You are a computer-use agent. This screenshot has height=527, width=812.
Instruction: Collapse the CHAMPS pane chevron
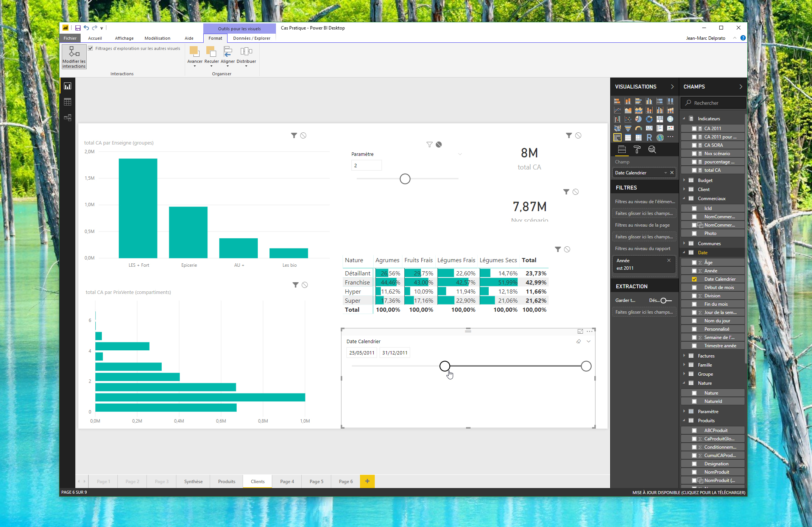(x=740, y=87)
